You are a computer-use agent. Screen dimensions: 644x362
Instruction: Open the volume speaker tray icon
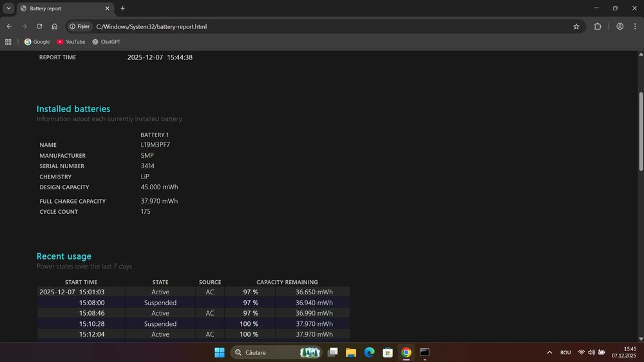[591, 352]
